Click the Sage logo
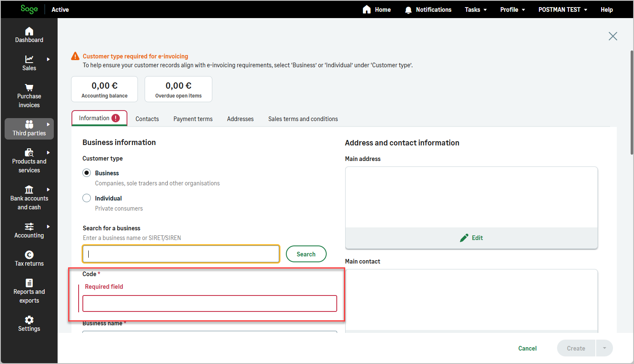634x364 pixels. click(x=29, y=9)
